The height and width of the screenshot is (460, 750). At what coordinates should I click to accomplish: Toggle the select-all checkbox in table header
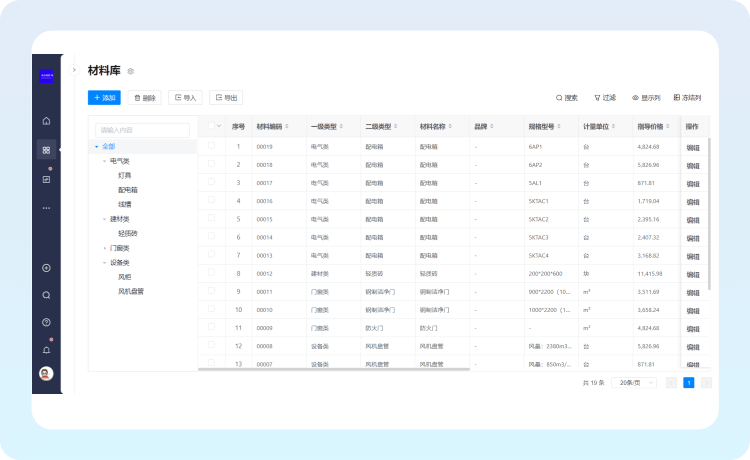click(x=212, y=126)
